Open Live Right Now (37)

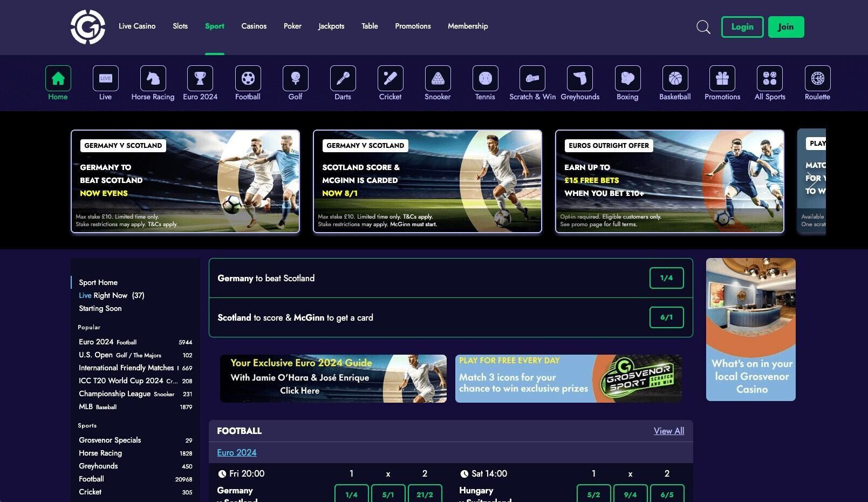tap(112, 295)
